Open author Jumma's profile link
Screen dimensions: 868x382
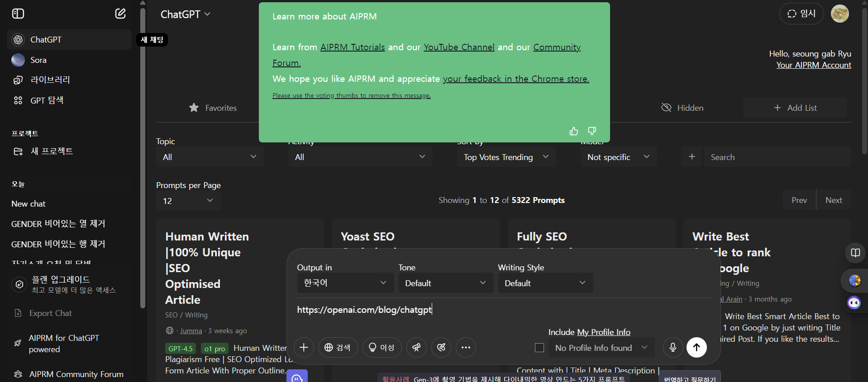point(191,331)
